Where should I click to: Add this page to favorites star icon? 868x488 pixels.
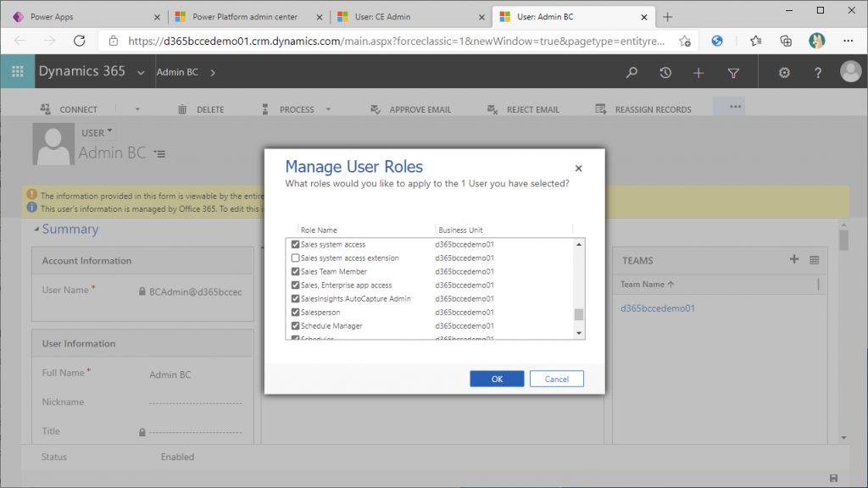point(685,41)
